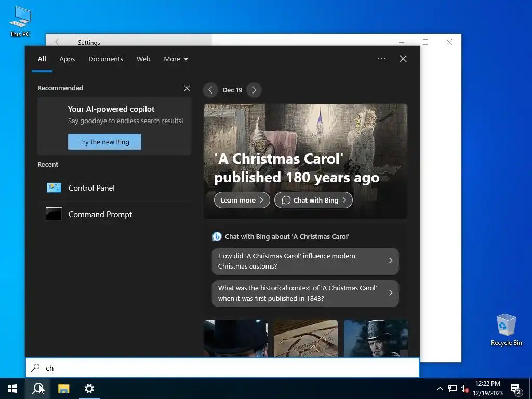
Task: Open the top hat thumbnail image
Action: tap(235, 338)
